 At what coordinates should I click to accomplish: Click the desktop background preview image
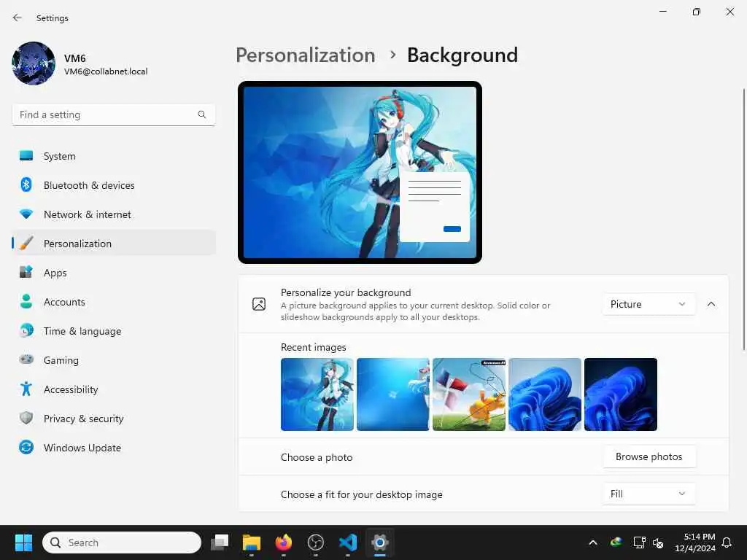(x=360, y=172)
